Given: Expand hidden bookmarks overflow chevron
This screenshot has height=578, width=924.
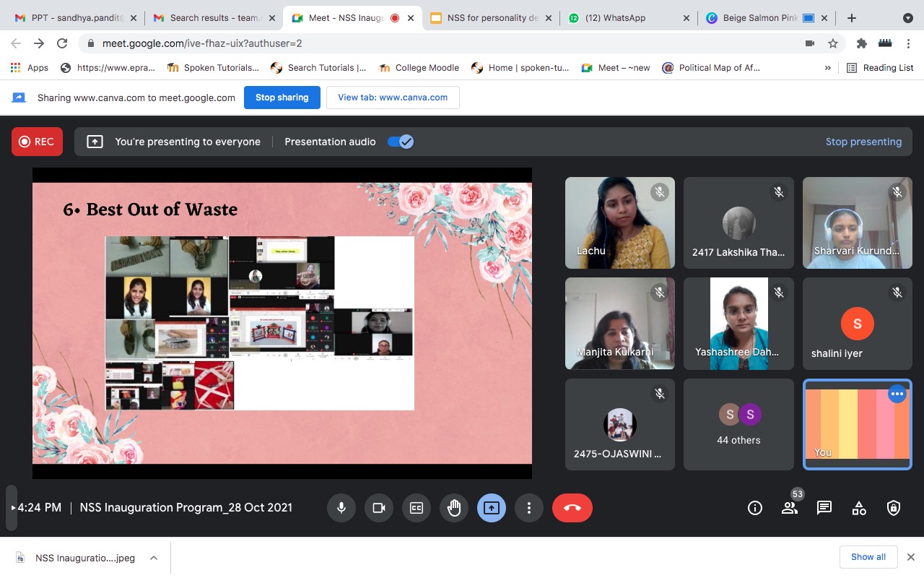Looking at the screenshot, I should [x=827, y=68].
